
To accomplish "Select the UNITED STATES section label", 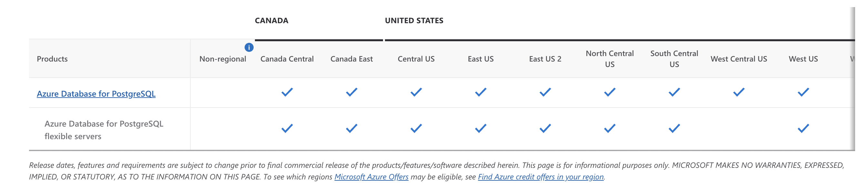I will (x=414, y=21).
